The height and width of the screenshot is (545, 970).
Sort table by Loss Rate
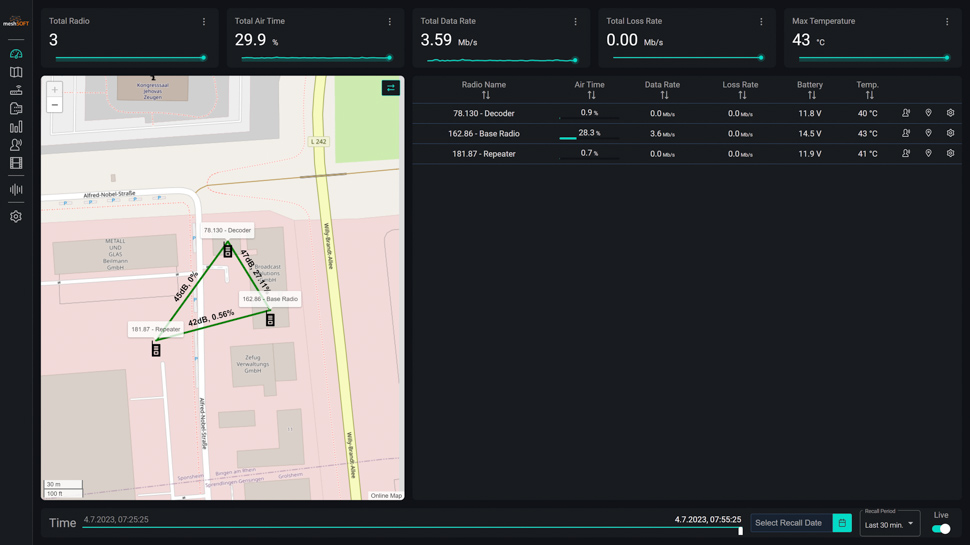click(x=742, y=95)
